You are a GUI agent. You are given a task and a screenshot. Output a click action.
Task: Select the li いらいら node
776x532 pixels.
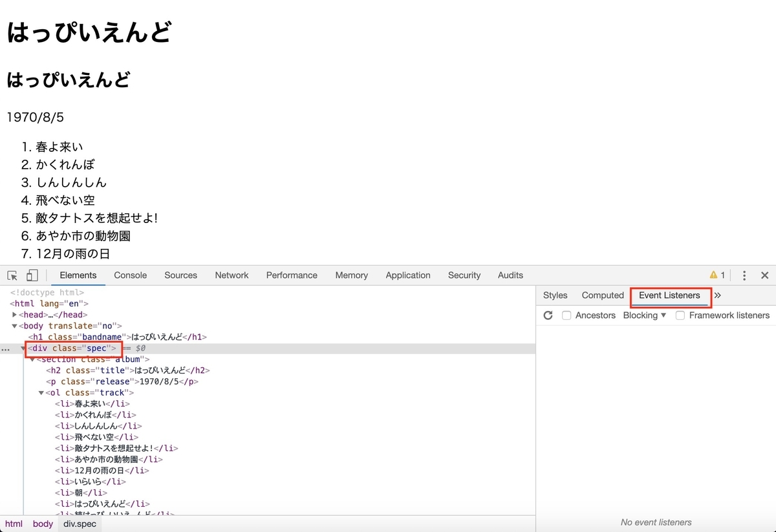click(x=91, y=481)
